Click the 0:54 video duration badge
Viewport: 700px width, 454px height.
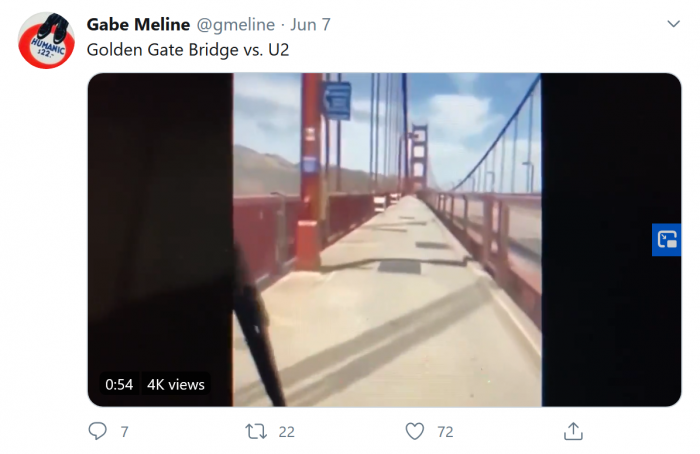click(119, 384)
